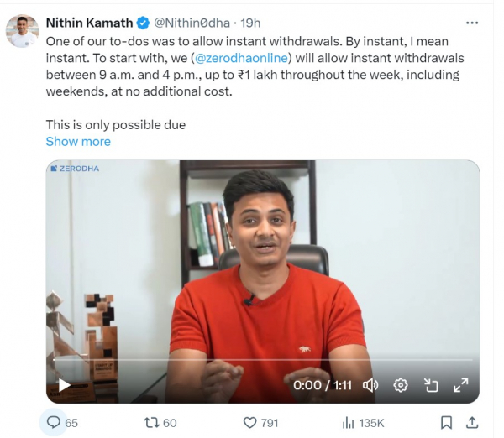504x438 pixels.
Task: Reply to Nithin Kamath's post
Action: [53, 422]
